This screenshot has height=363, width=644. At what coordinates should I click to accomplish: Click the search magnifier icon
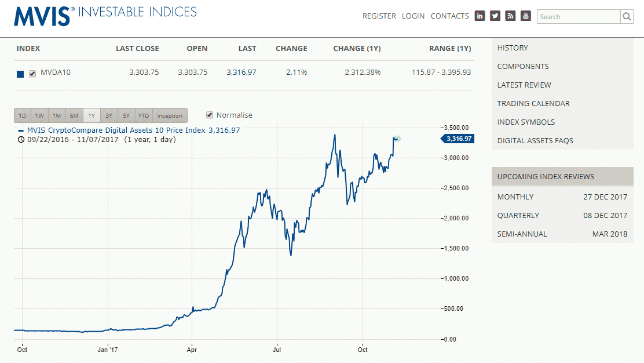pos(627,17)
